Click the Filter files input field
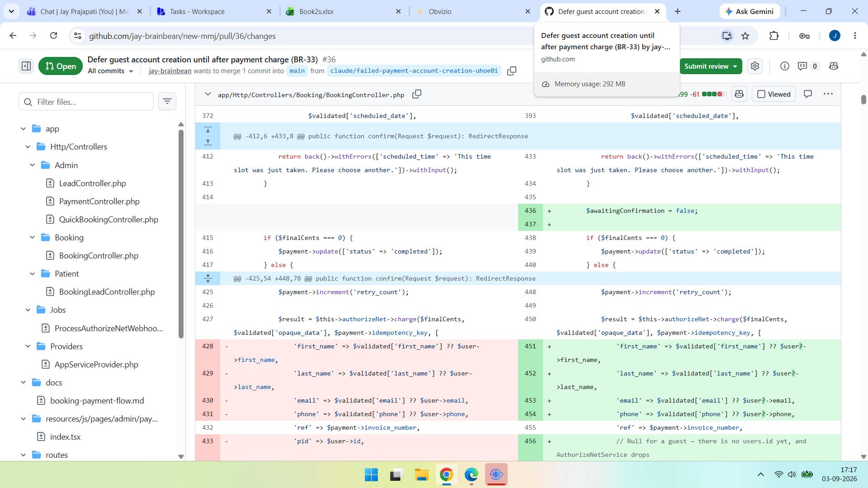Screen dimensions: 868x488 pyautogui.click(x=86, y=102)
